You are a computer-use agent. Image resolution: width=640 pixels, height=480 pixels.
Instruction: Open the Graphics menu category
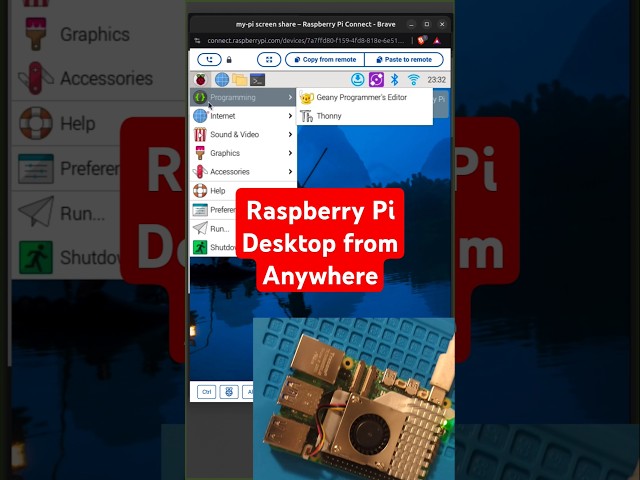point(243,153)
